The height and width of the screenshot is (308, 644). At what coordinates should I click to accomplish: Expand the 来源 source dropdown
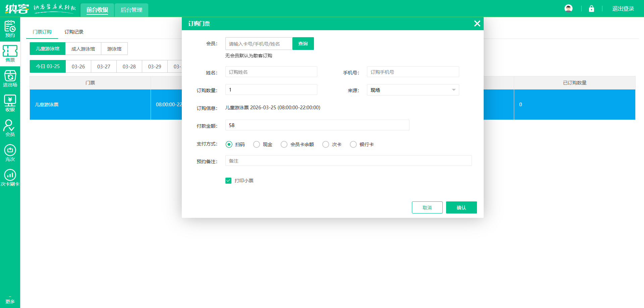pos(413,90)
